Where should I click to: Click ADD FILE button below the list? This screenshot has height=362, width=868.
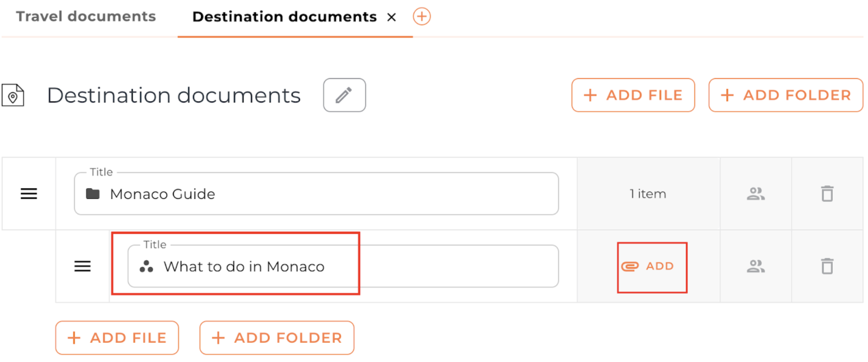pyautogui.click(x=117, y=338)
